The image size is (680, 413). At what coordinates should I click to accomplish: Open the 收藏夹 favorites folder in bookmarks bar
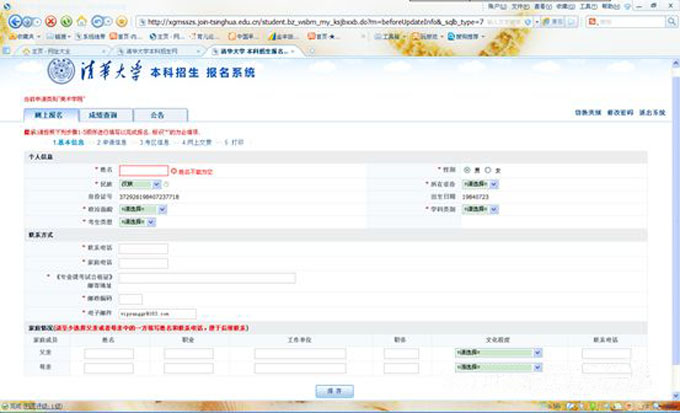point(25,37)
